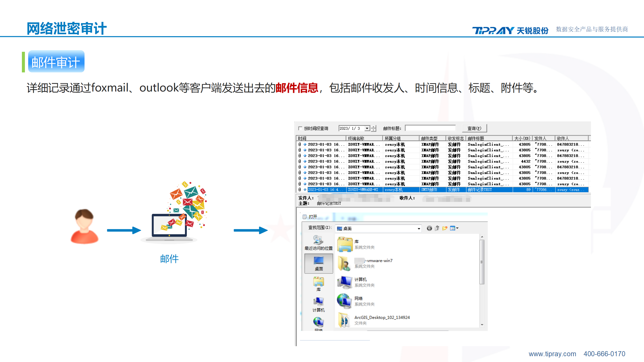Select the highlighted SMTP邮件 row
Viewport: 644px width, 362px height.
click(x=443, y=190)
